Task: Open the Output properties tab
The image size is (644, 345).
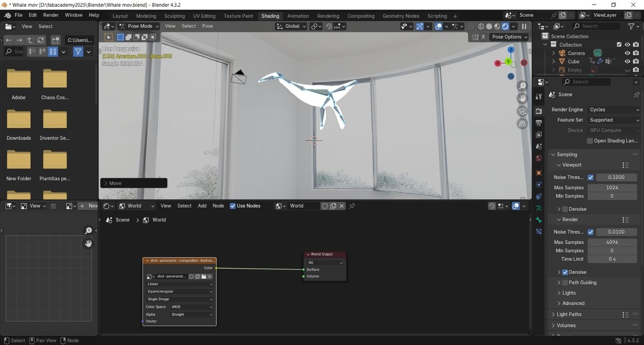Action: point(539,123)
